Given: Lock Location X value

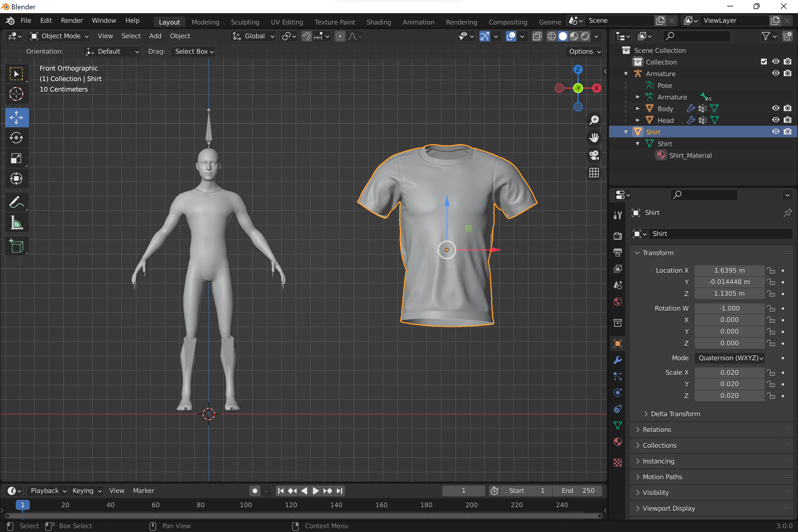Looking at the screenshot, I should tap(771, 270).
